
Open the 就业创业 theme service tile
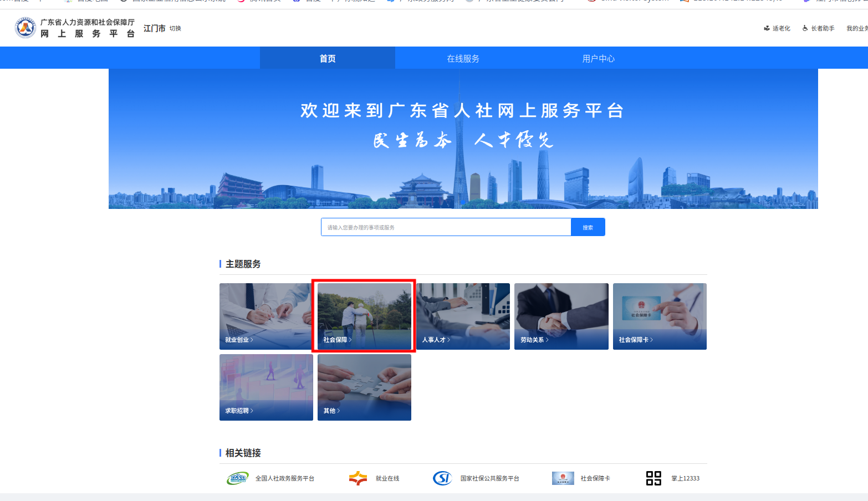pos(266,316)
